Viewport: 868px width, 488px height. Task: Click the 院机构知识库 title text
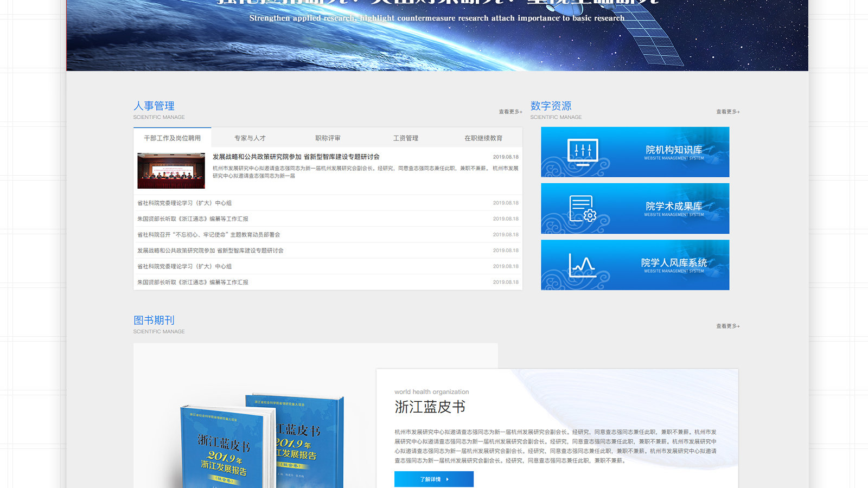pos(674,150)
